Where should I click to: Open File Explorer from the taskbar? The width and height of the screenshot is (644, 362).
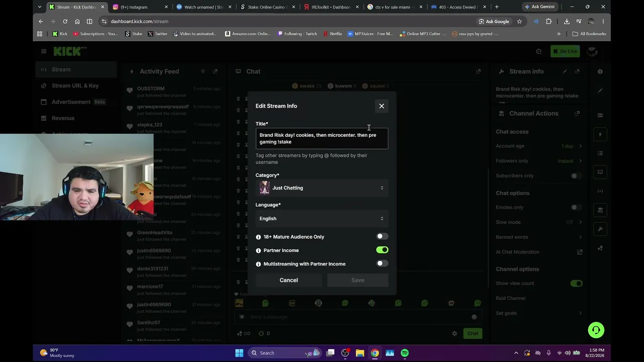coord(360,353)
